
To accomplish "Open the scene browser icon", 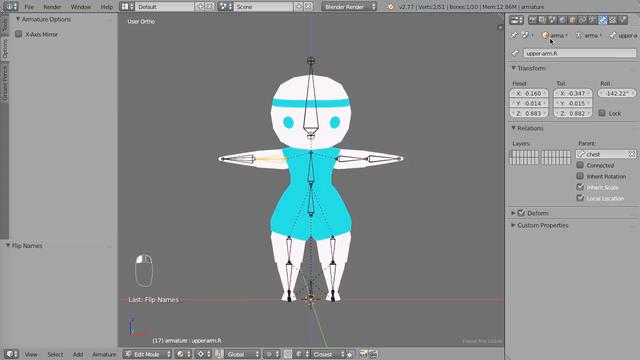I will click(x=225, y=7).
